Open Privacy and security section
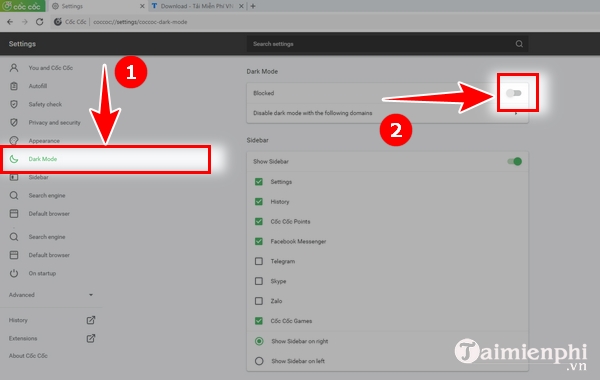 point(54,122)
